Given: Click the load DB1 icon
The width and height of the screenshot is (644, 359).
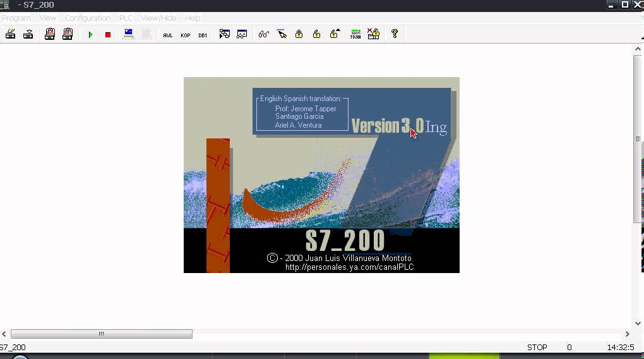Looking at the screenshot, I should click(68, 34).
